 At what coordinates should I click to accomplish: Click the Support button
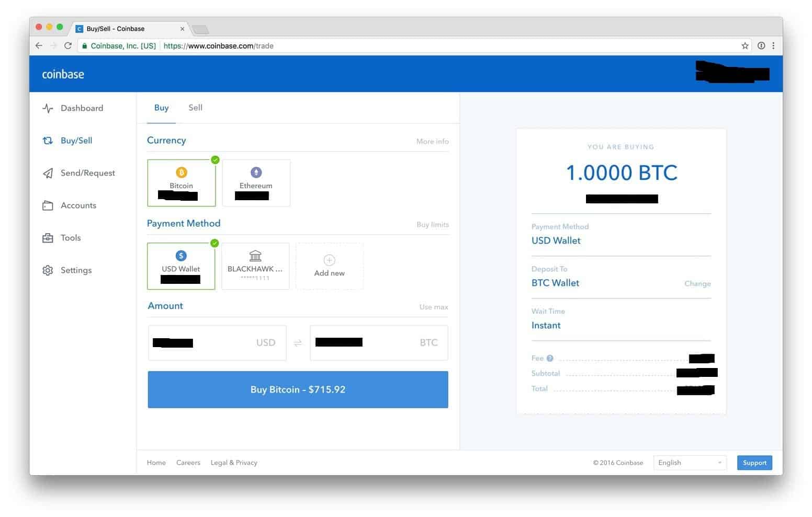754,463
